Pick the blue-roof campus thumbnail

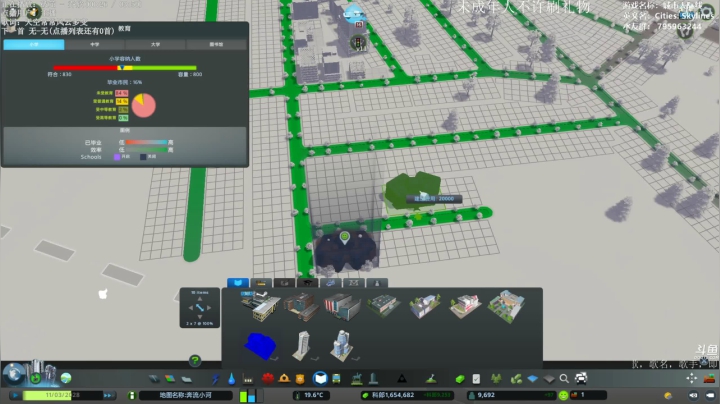(x=424, y=306)
